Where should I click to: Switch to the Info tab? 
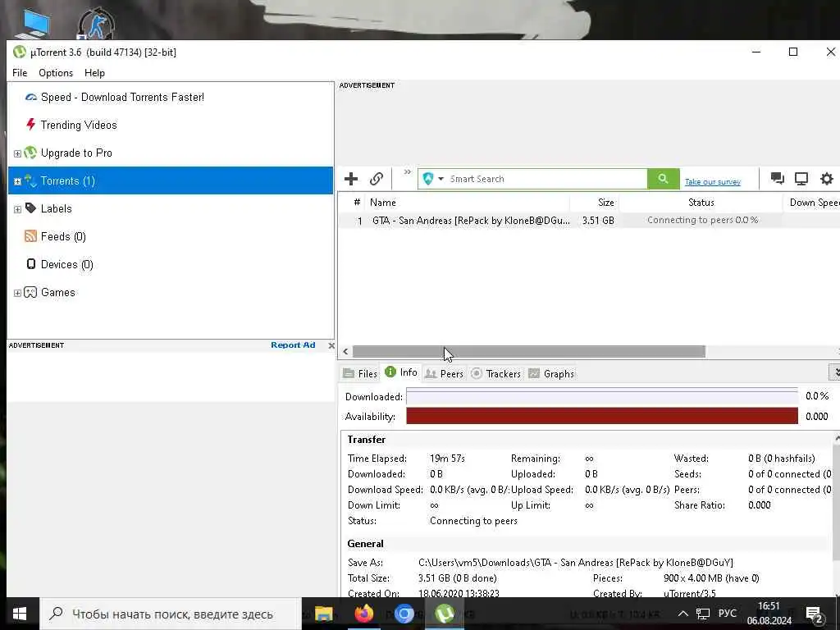[x=401, y=372]
